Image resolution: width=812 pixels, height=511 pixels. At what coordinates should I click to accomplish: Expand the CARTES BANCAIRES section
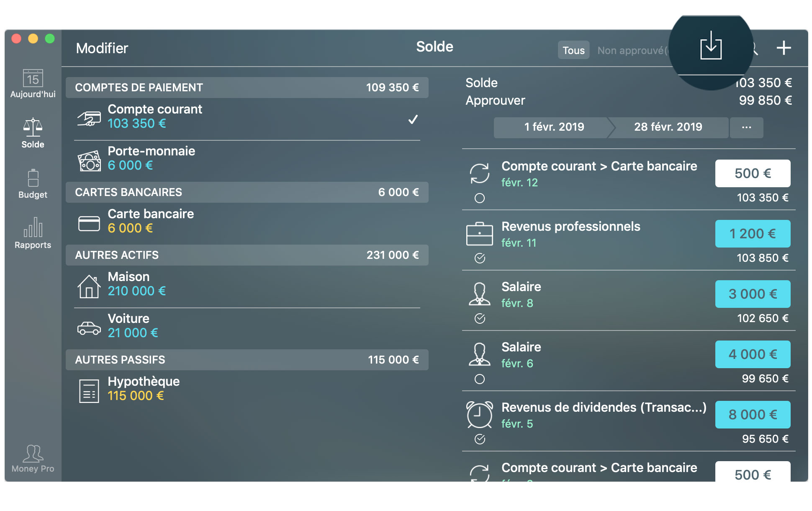click(x=249, y=192)
